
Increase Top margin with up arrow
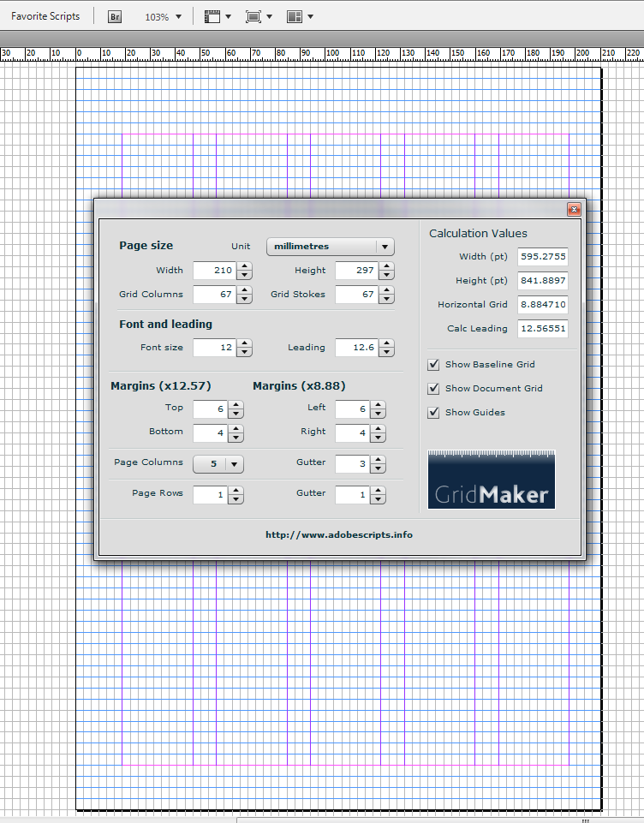pyautogui.click(x=236, y=405)
